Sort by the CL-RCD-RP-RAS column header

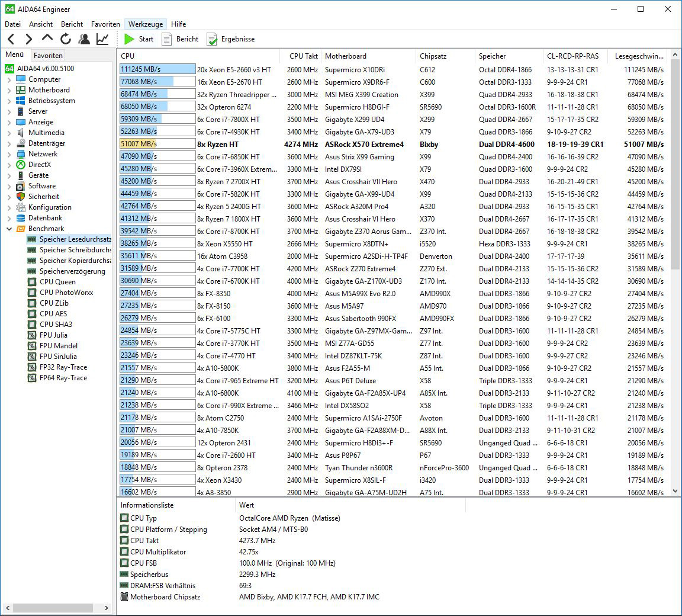577,56
